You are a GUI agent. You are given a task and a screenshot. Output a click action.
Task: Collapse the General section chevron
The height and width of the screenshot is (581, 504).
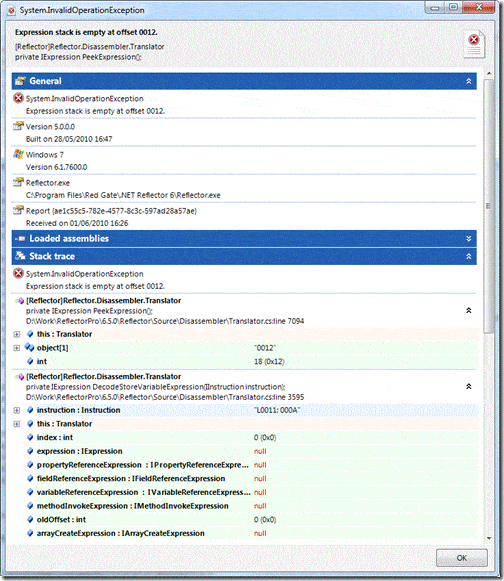click(468, 81)
